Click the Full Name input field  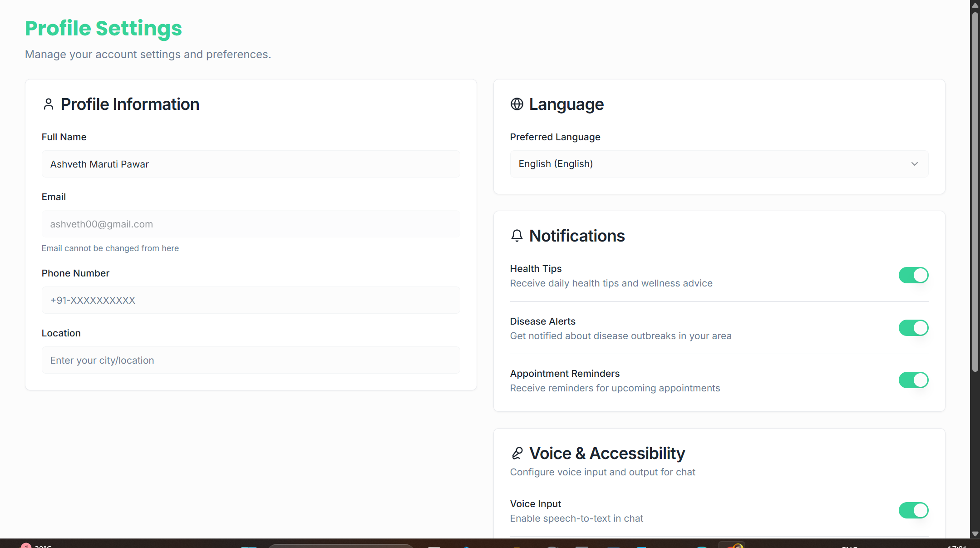click(251, 164)
